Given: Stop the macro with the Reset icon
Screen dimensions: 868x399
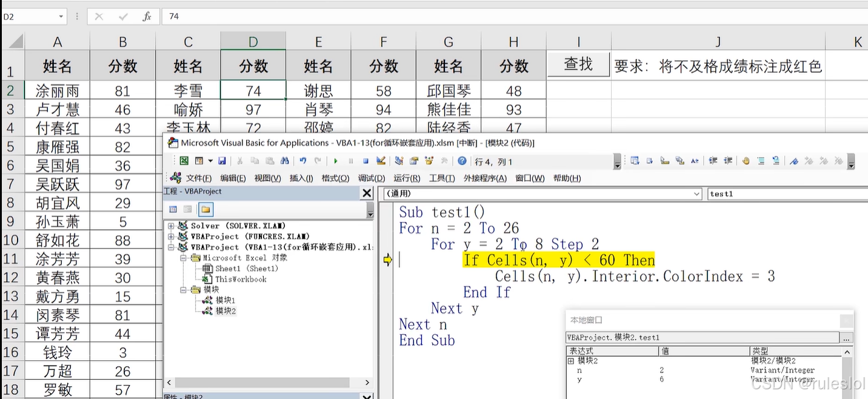Looking at the screenshot, I should point(365,161).
